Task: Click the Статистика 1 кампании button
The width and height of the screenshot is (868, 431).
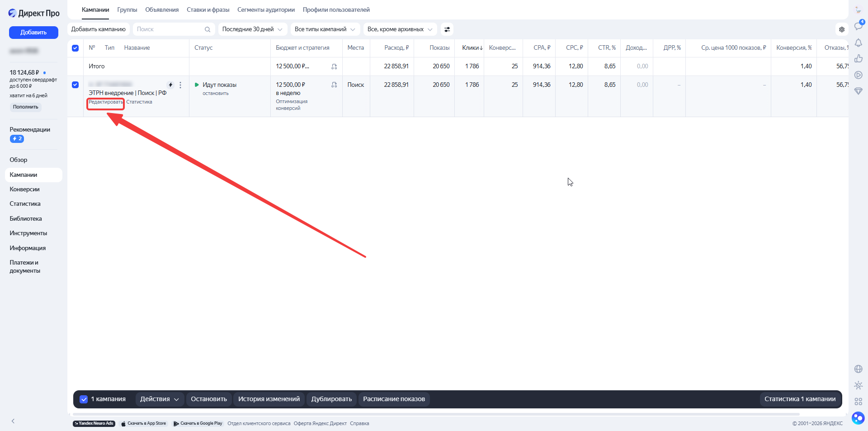Action: (800, 399)
